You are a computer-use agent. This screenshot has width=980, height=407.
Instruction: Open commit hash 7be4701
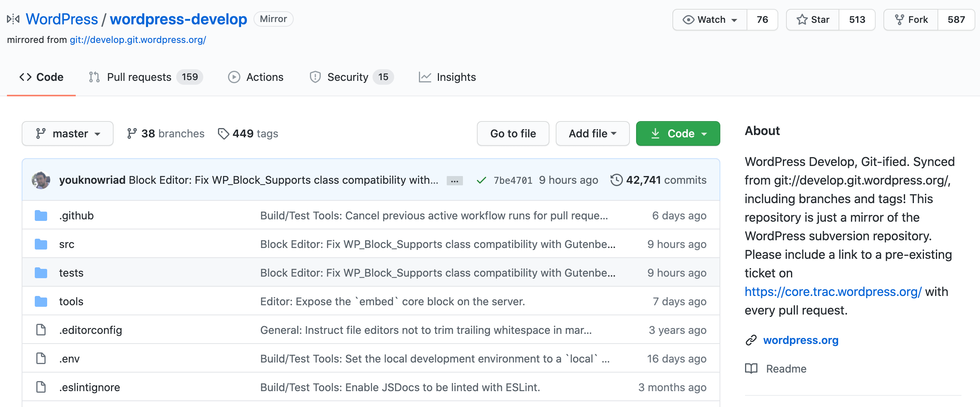pyautogui.click(x=513, y=180)
